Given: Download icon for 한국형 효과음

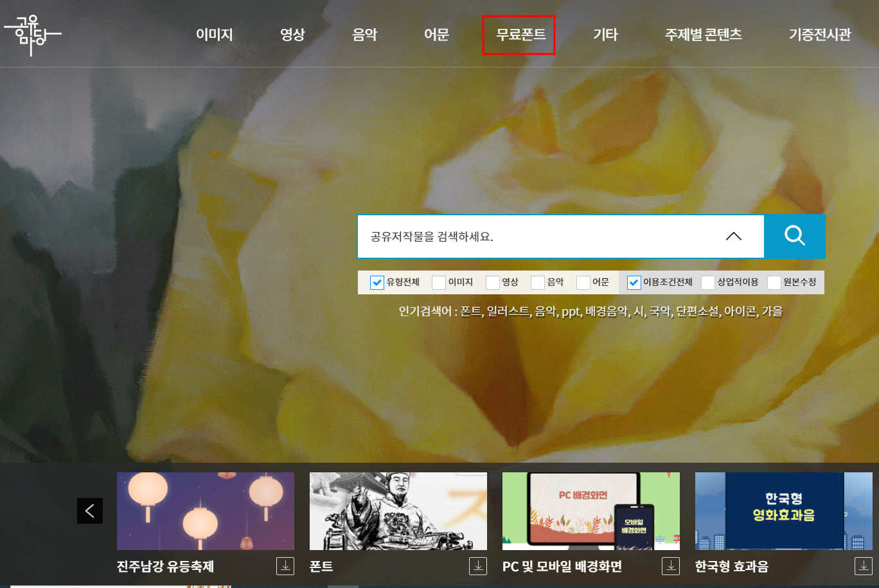Looking at the screenshot, I should (864, 566).
